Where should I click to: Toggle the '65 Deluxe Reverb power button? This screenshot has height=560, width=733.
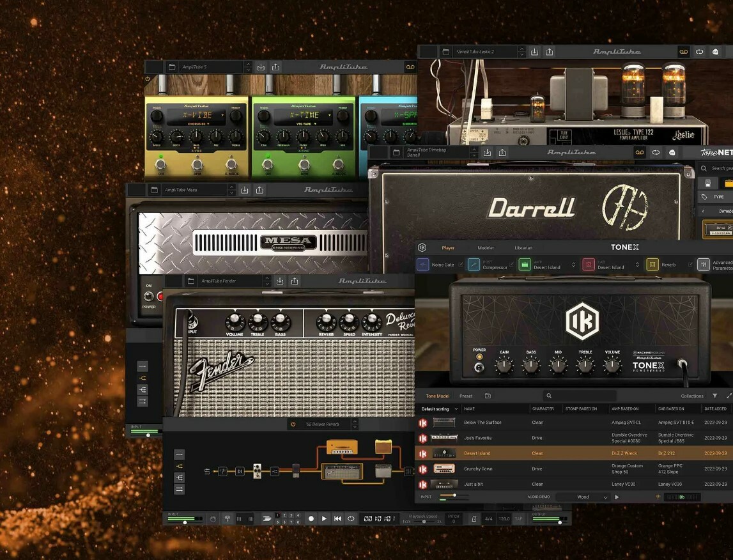point(293,424)
